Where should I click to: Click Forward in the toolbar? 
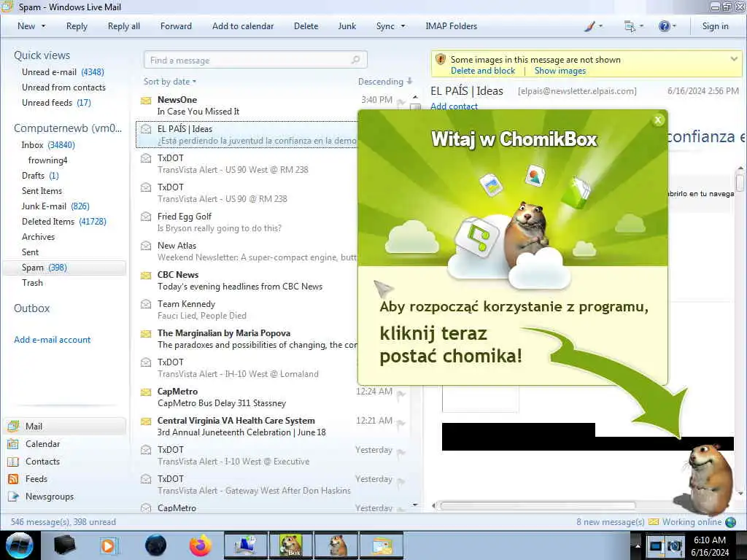click(176, 26)
